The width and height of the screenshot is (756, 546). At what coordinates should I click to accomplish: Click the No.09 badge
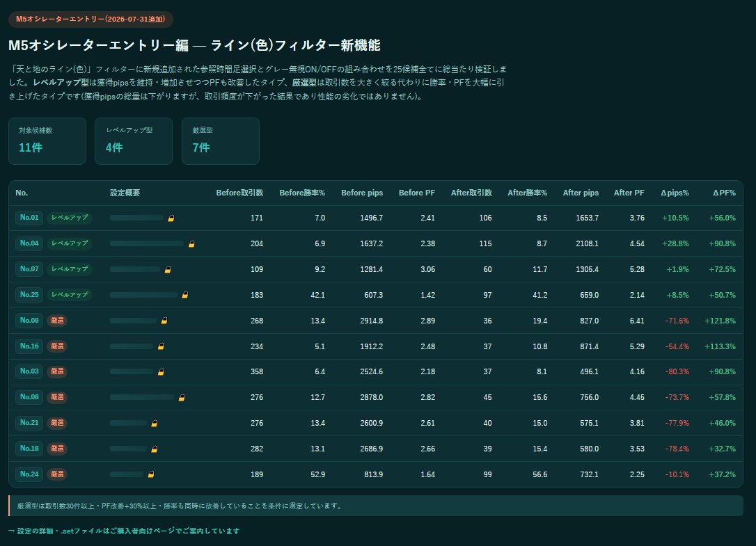click(29, 321)
